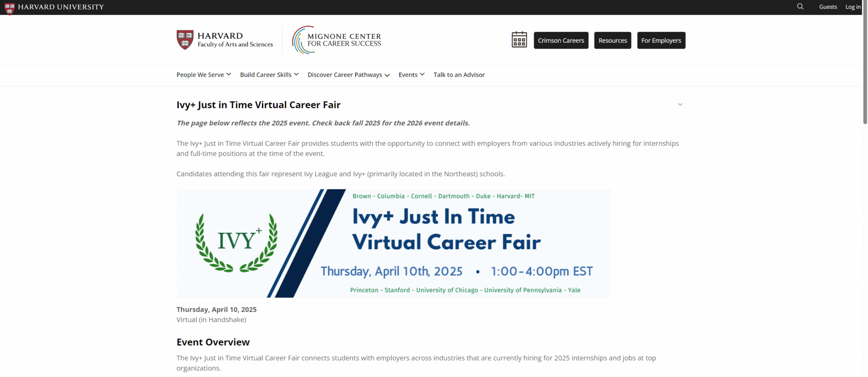The image size is (868, 377).
Task: Select the For Employers button
Action: pyautogui.click(x=661, y=40)
